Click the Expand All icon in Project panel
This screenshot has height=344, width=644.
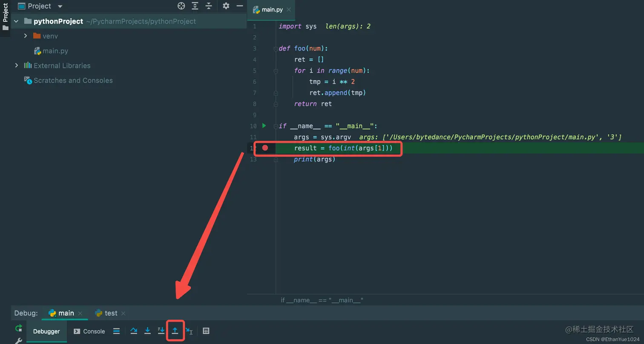coord(195,6)
